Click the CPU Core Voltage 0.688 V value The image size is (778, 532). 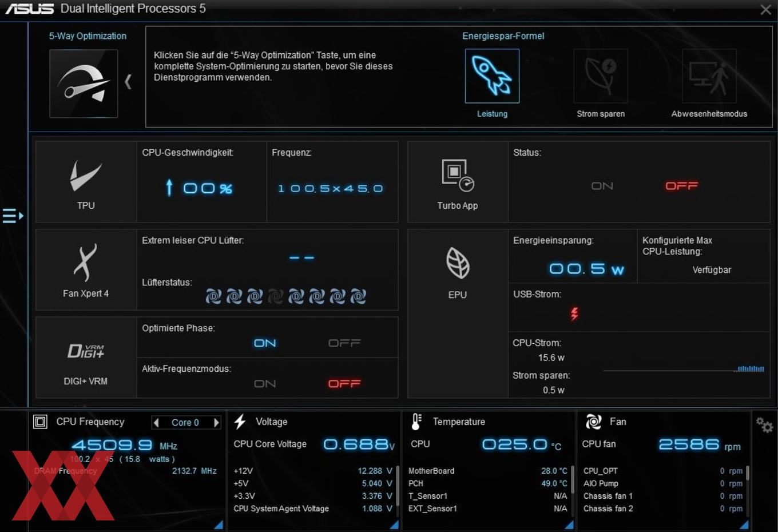coord(359,444)
